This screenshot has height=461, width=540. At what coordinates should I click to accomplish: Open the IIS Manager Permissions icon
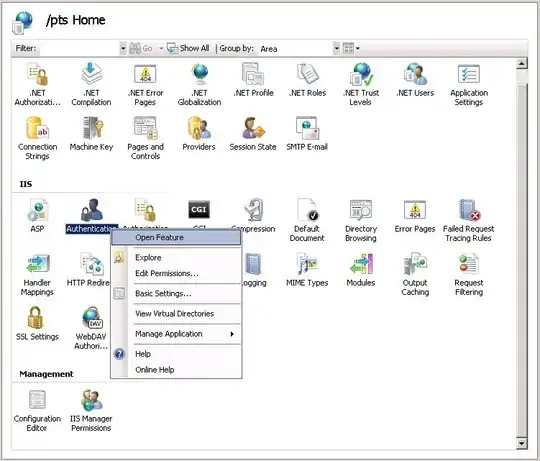(91, 410)
